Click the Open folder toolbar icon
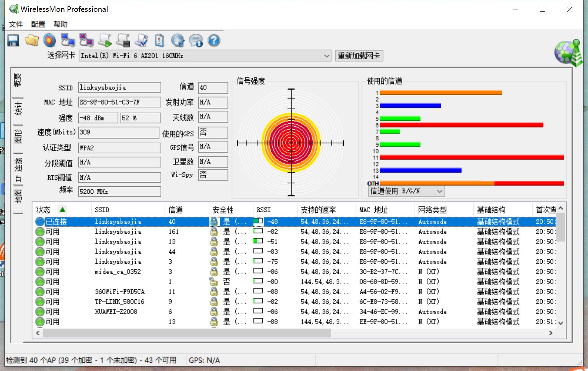The height and width of the screenshot is (371, 588). pos(32,41)
